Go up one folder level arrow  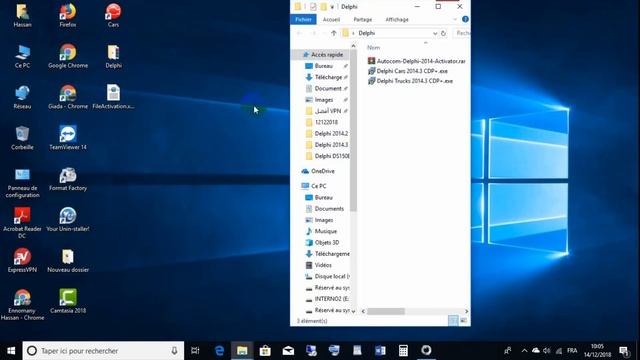click(333, 33)
